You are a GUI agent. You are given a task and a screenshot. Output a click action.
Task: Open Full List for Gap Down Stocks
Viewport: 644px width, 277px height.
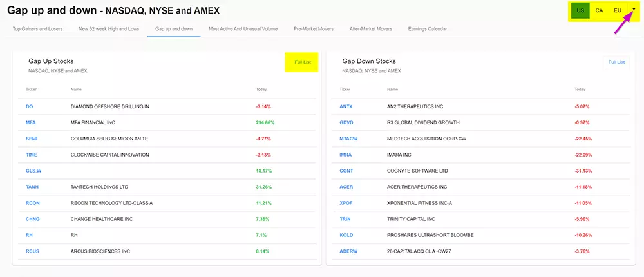[x=616, y=62]
